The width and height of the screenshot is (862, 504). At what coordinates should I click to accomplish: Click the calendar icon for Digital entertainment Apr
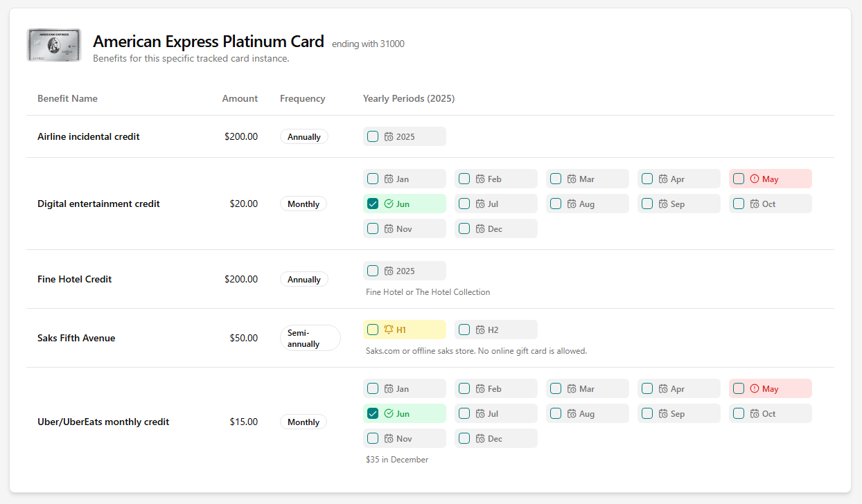[663, 179]
